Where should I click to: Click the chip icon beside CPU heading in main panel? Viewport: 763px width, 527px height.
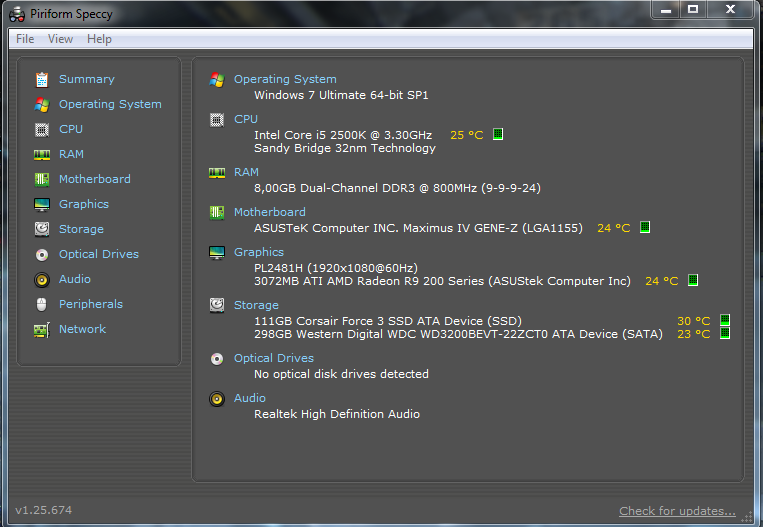[x=217, y=120]
